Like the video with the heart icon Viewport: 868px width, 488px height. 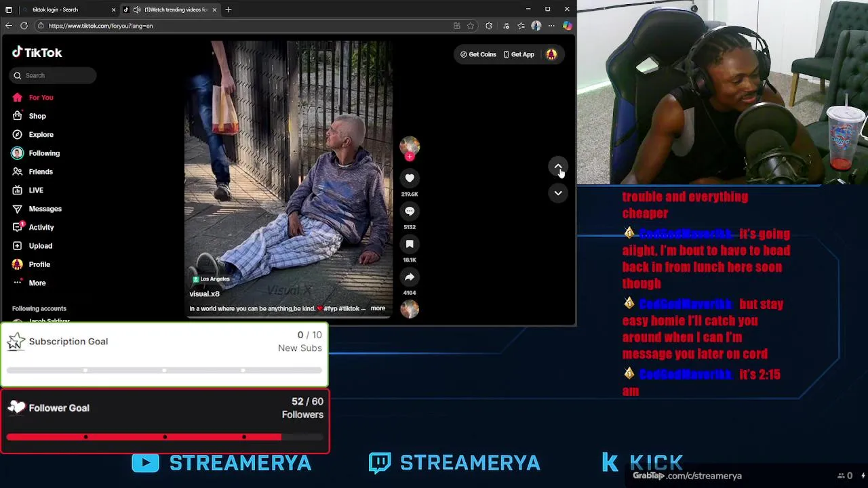coord(410,178)
